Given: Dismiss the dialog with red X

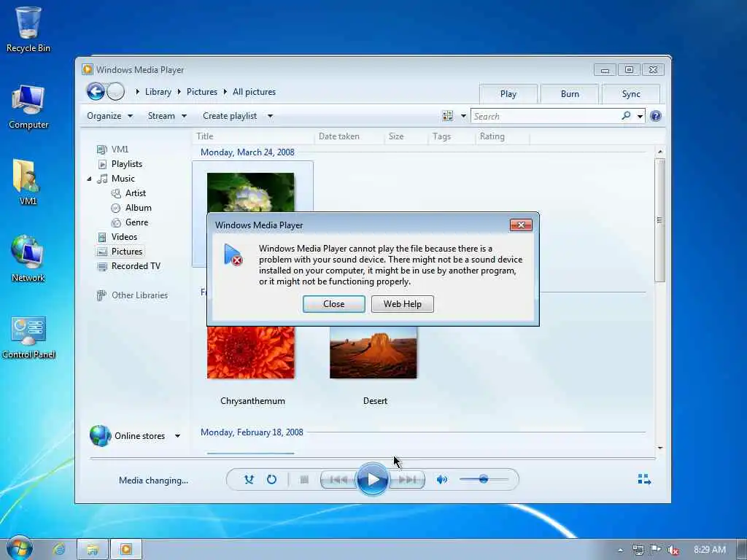Looking at the screenshot, I should pyautogui.click(x=521, y=225).
